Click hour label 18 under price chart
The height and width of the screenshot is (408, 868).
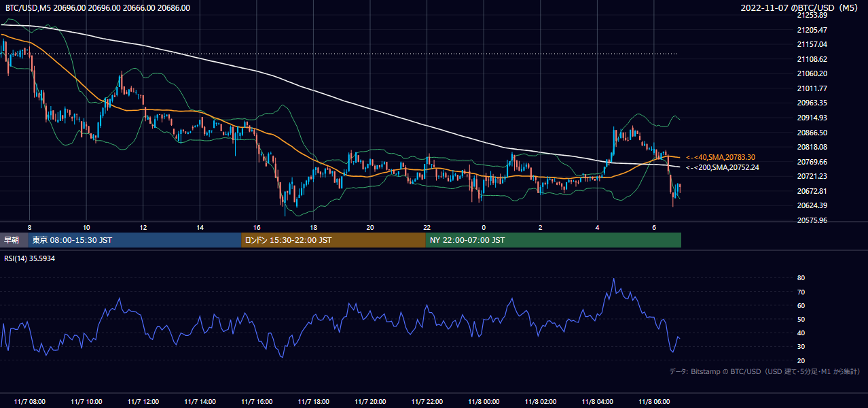click(x=313, y=227)
